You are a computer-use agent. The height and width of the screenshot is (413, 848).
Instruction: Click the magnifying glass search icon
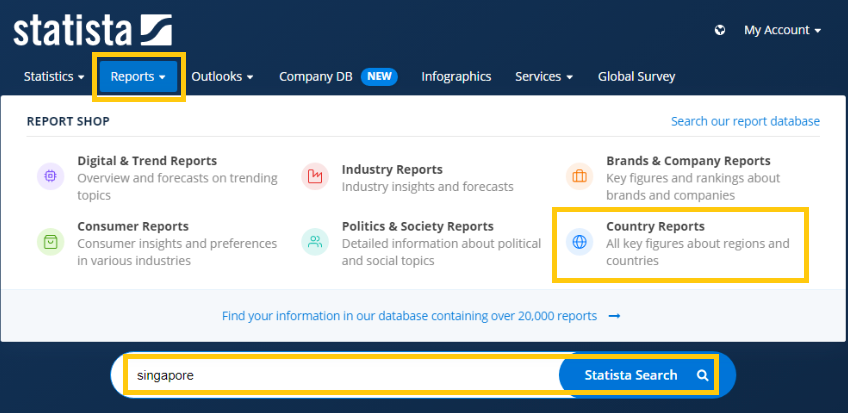click(702, 375)
